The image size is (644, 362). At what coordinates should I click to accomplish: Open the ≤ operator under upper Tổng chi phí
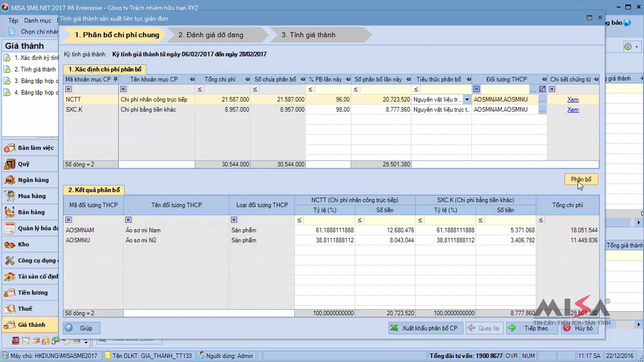(200, 89)
